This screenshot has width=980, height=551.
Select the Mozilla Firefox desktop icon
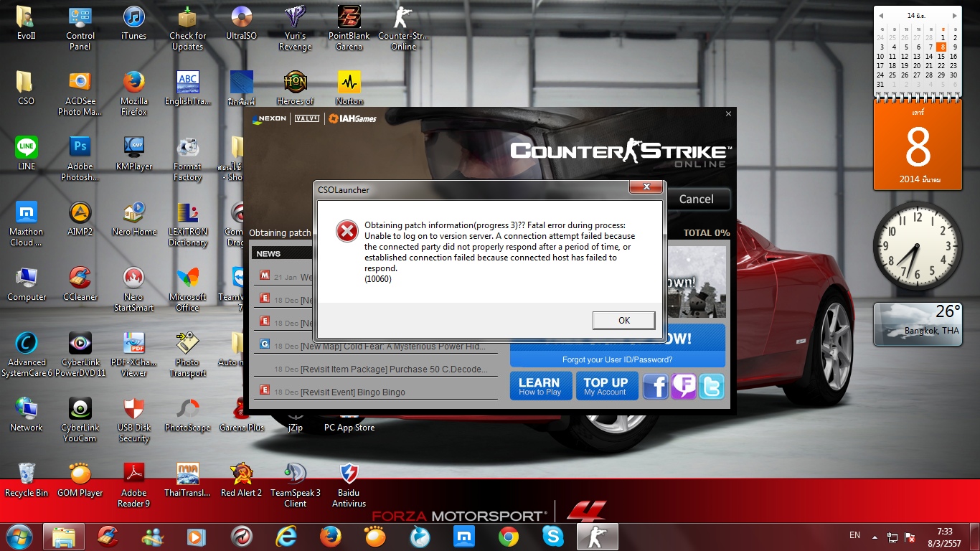134,94
